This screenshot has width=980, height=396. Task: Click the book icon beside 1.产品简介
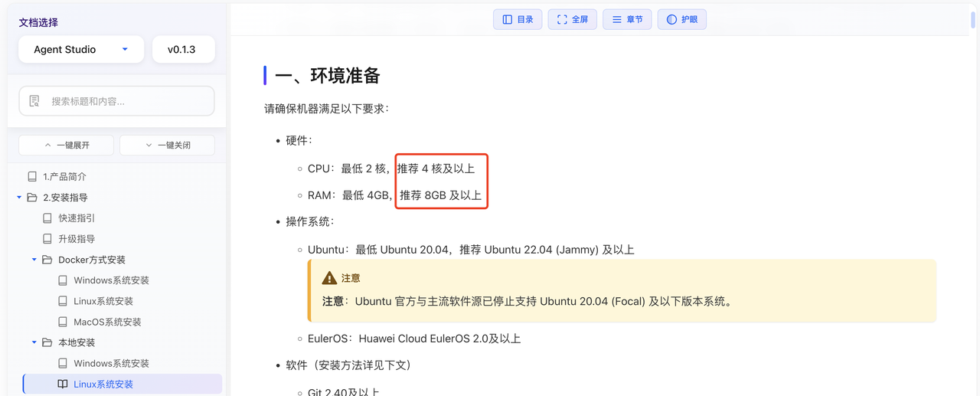tap(31, 176)
